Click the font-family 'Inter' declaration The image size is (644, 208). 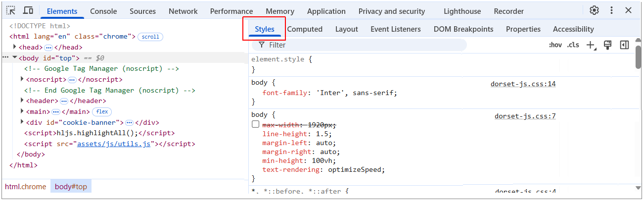click(x=330, y=93)
